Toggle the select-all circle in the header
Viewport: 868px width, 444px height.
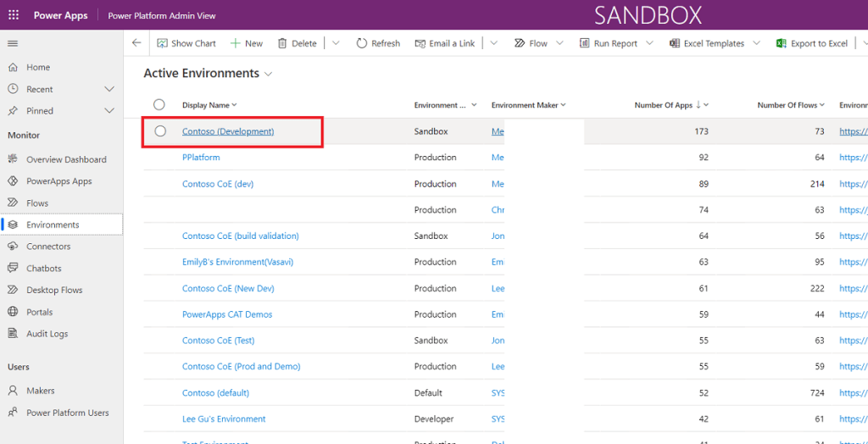click(x=159, y=105)
